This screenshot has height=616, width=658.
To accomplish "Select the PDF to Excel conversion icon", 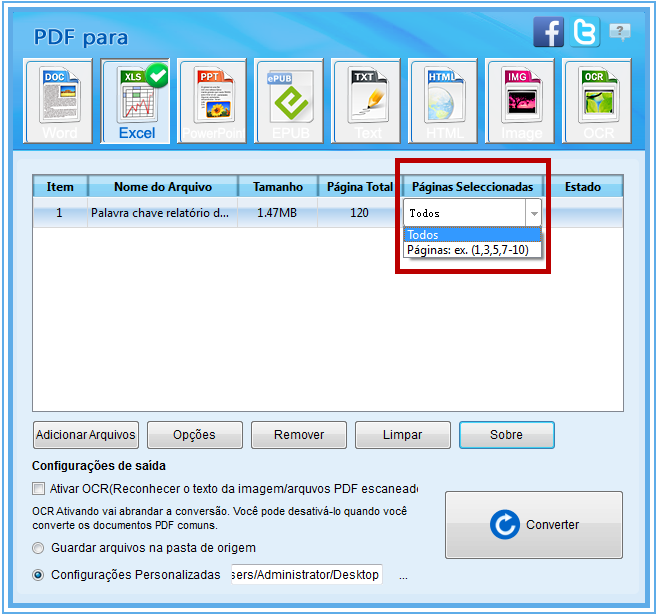I will tap(135, 101).
